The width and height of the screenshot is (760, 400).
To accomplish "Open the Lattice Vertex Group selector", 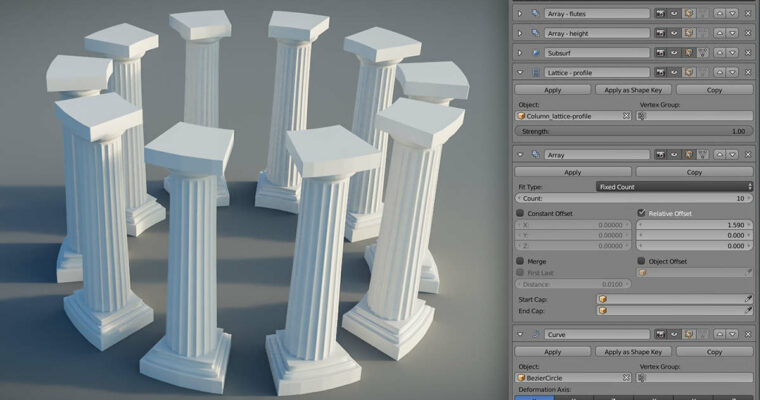I will 696,116.
